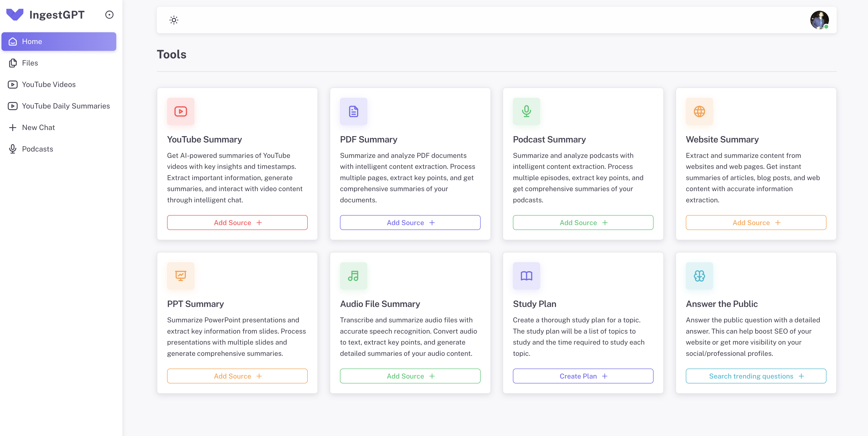Click the Study Plan book icon

click(526, 276)
